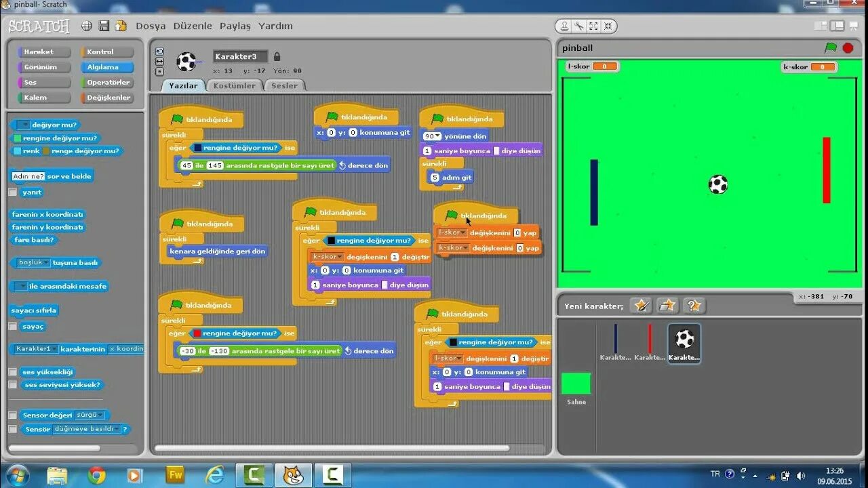Select the scissors delete tool

point(579,26)
